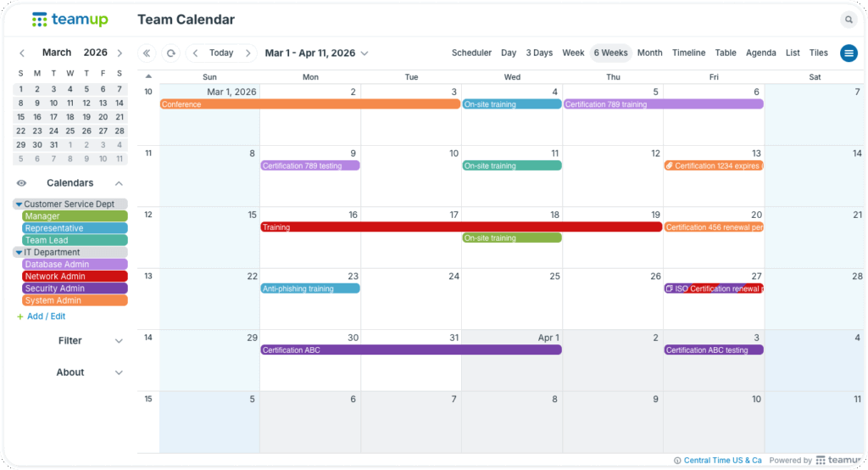Go to next month in mini calendar

coord(120,53)
